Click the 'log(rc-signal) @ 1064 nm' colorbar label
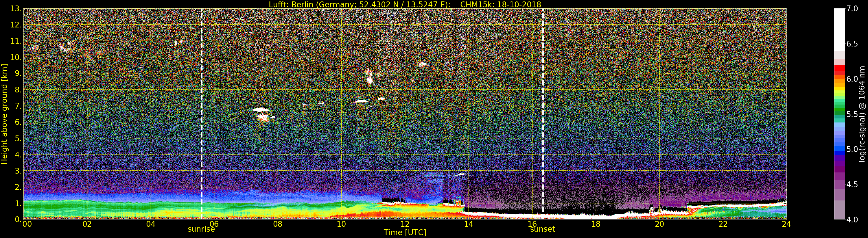The width and height of the screenshot is (868, 238). pos(862,114)
